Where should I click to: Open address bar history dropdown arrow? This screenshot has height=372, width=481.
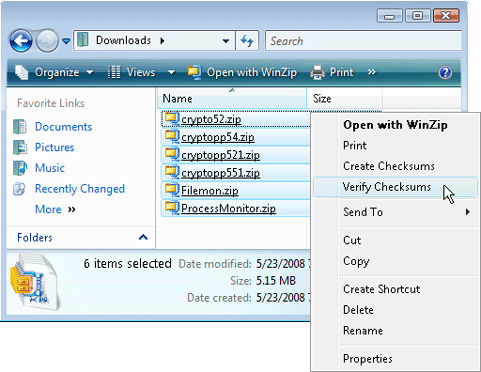pyautogui.click(x=226, y=41)
